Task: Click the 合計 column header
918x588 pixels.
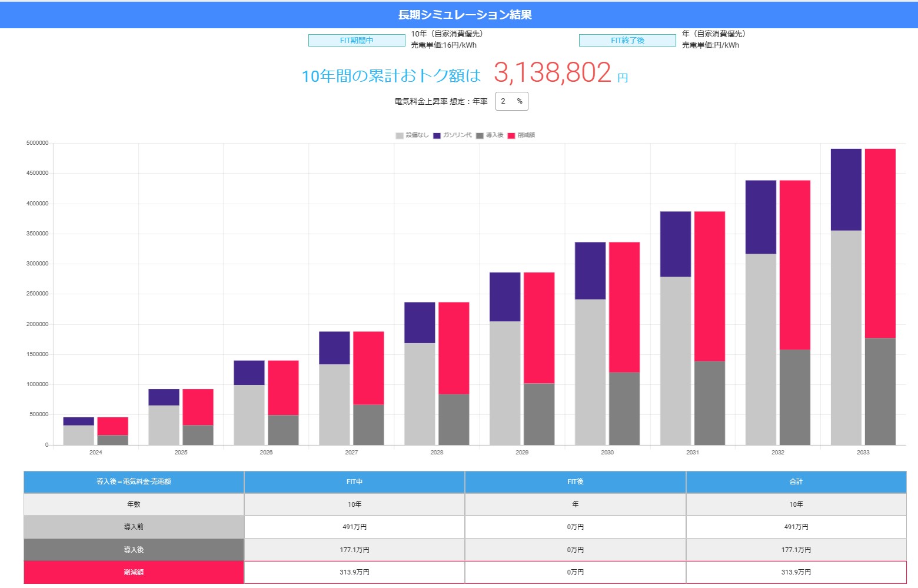Action: (x=796, y=481)
